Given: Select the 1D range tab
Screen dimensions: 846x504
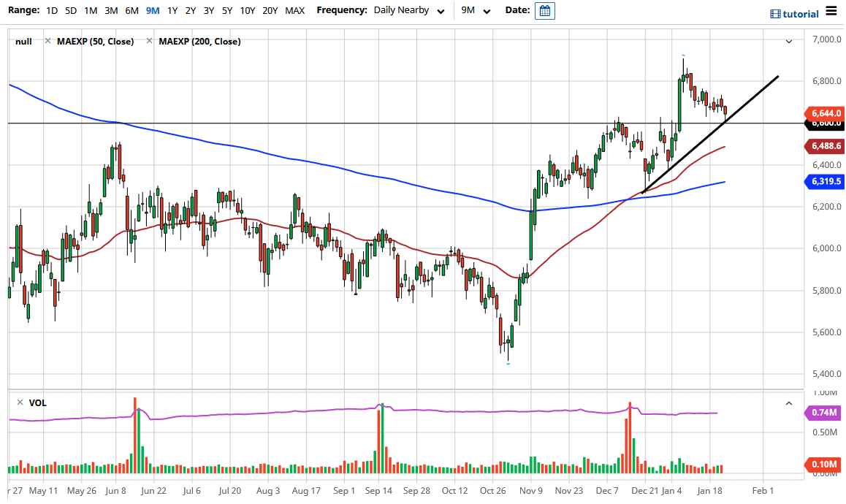Looking at the screenshot, I should (x=51, y=10).
